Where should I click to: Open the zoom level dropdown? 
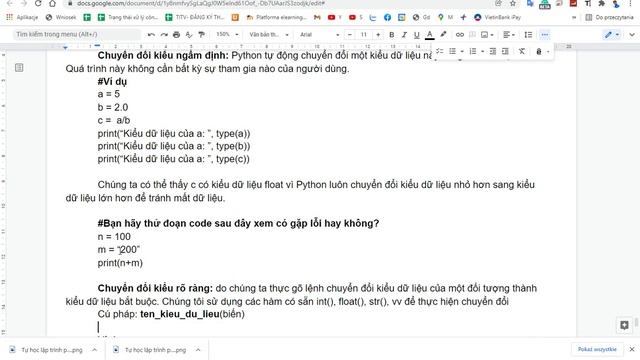[227, 35]
